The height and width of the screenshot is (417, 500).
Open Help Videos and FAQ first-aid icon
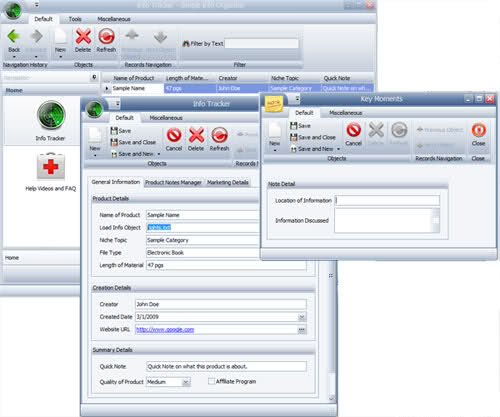coord(51,166)
